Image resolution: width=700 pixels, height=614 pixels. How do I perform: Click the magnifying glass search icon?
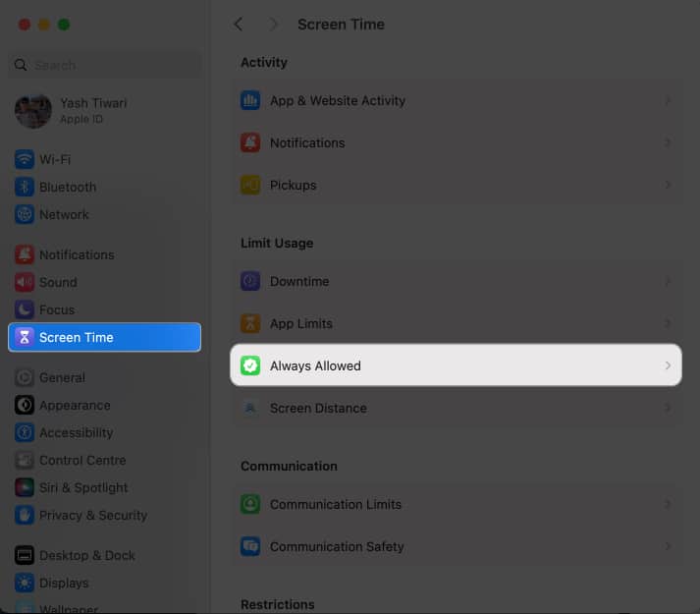click(x=21, y=65)
